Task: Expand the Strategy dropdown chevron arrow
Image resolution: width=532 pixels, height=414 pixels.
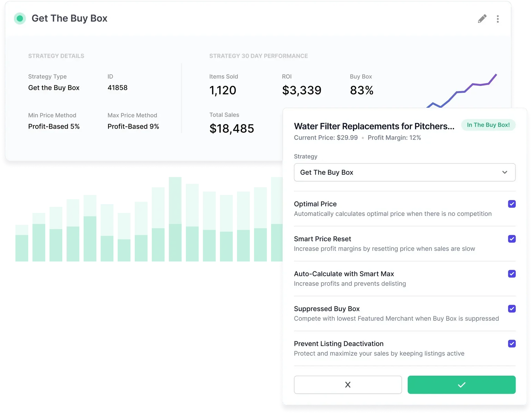Action: [x=505, y=172]
